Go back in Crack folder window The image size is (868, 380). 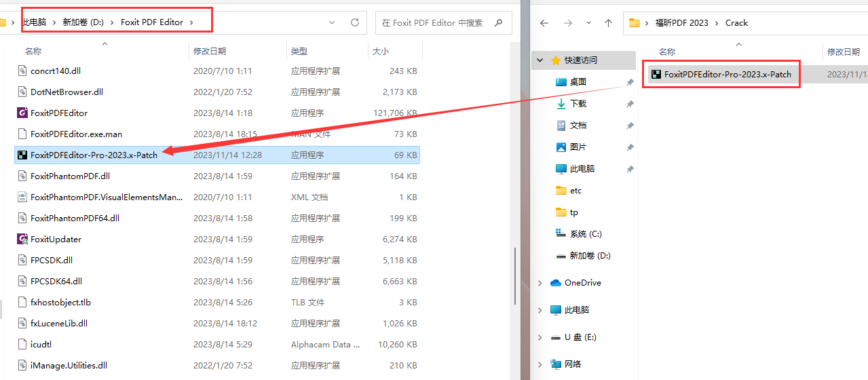[544, 23]
